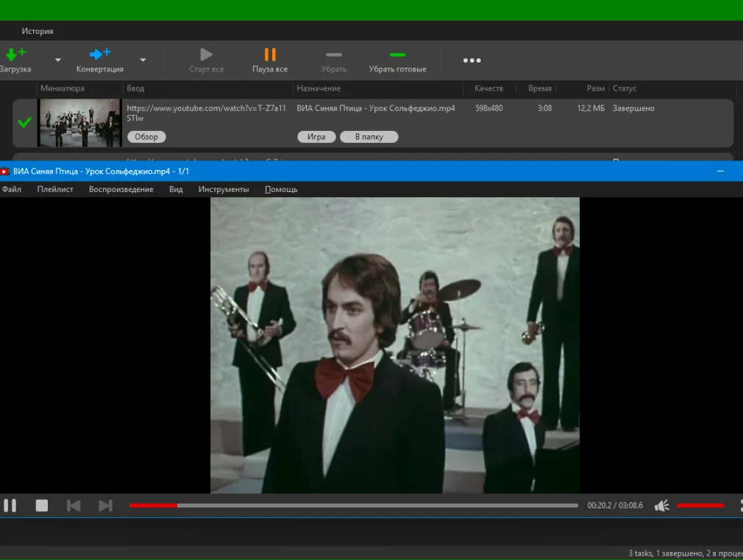Open the three-dots more options menu
The height and width of the screenshot is (560, 743).
tap(472, 60)
